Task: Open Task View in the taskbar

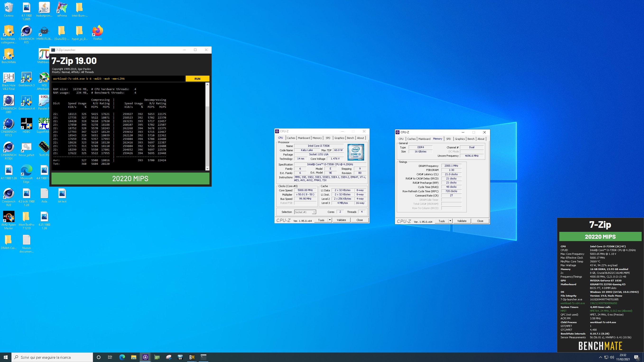Action: tap(110, 357)
